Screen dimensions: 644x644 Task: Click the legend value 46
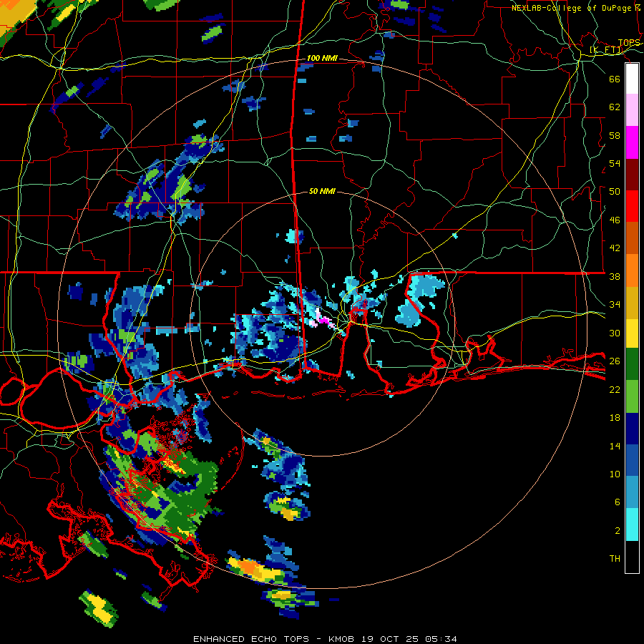point(615,220)
